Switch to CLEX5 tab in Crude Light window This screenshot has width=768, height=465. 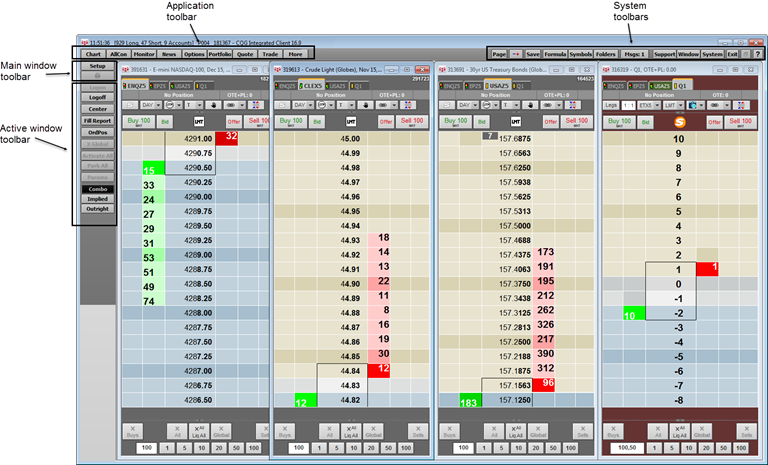[x=313, y=86]
